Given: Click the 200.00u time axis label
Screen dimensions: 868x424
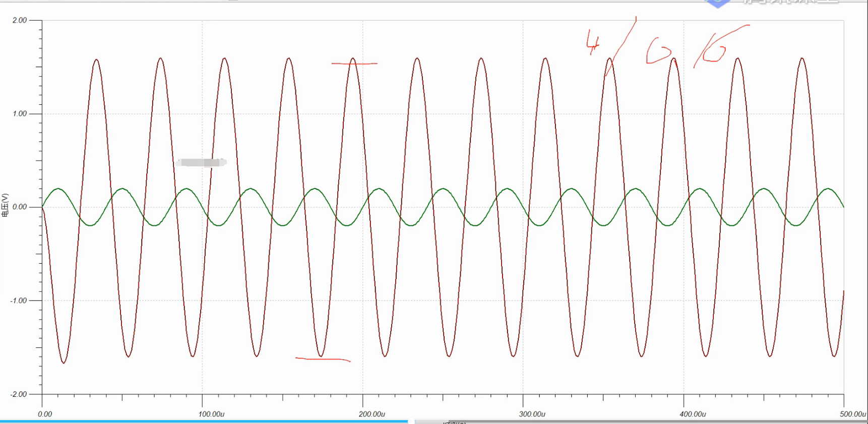Looking at the screenshot, I should (372, 414).
